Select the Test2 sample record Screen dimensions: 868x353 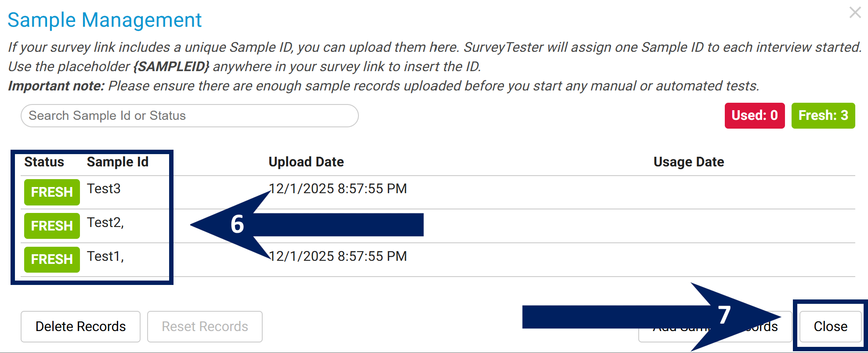[x=105, y=223]
